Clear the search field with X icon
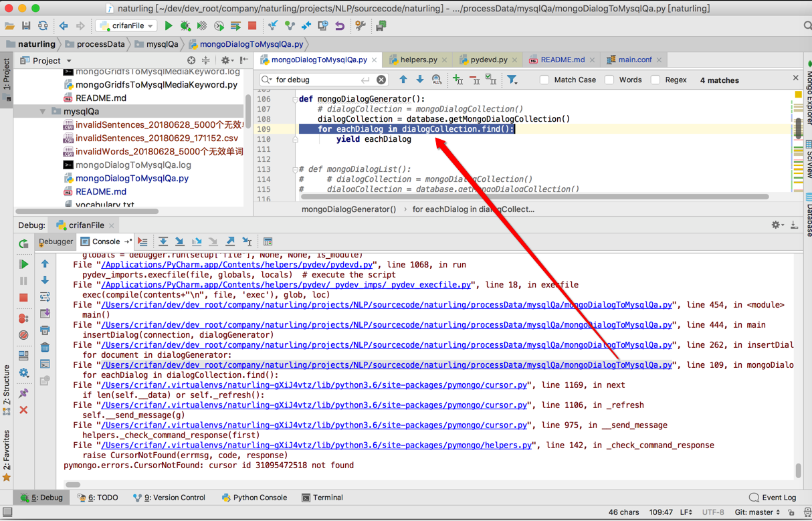 (381, 80)
